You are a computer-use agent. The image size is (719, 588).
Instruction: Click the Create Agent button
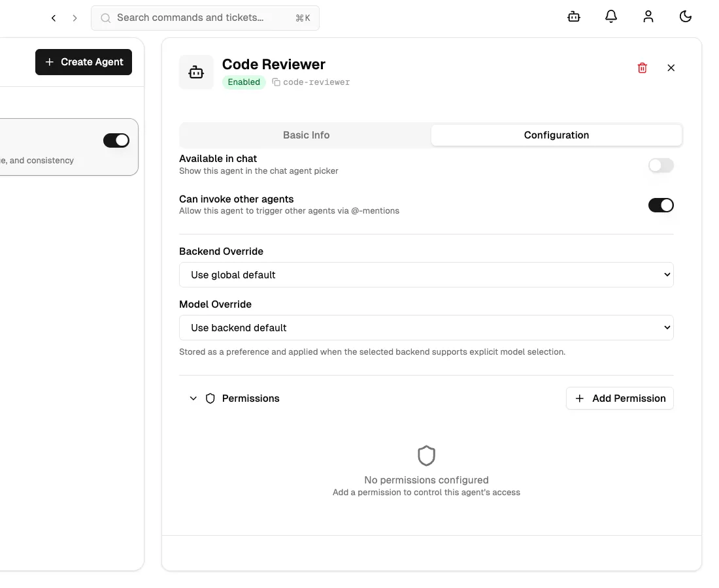84,61
